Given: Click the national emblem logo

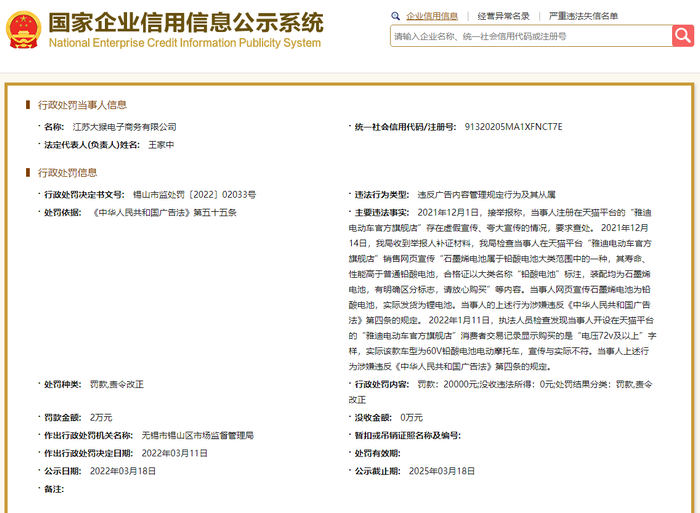Looking at the screenshot, I should 23,30.
